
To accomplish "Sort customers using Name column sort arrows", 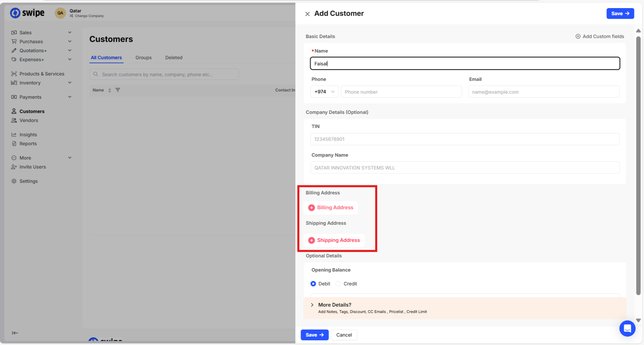I will coord(109,90).
